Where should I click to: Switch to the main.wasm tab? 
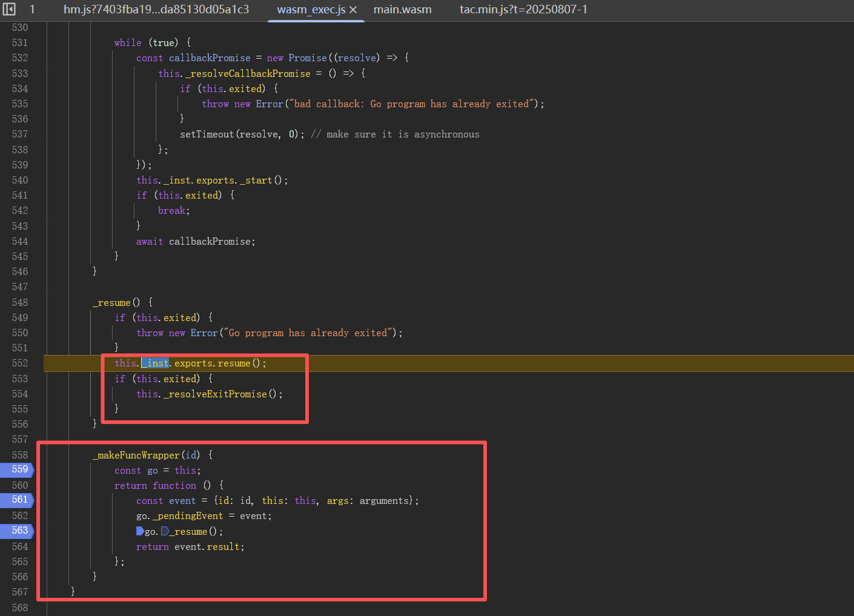(x=402, y=10)
